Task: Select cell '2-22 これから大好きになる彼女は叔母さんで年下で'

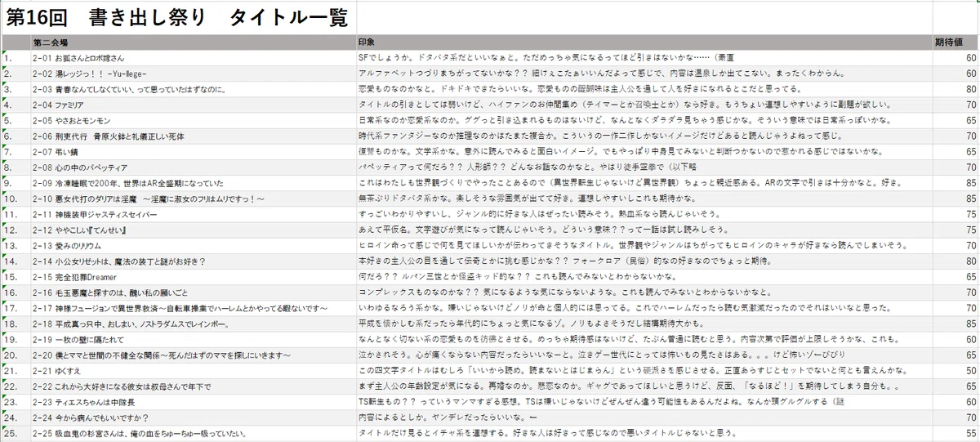Action: [x=194, y=386]
